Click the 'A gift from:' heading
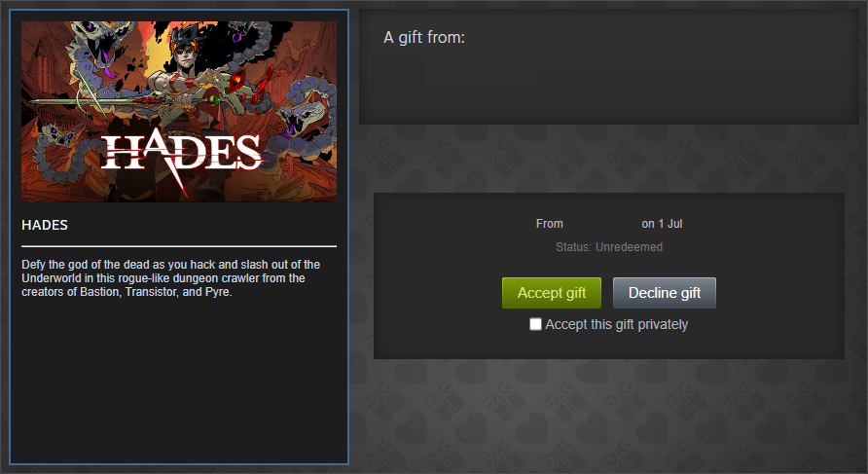 point(424,37)
